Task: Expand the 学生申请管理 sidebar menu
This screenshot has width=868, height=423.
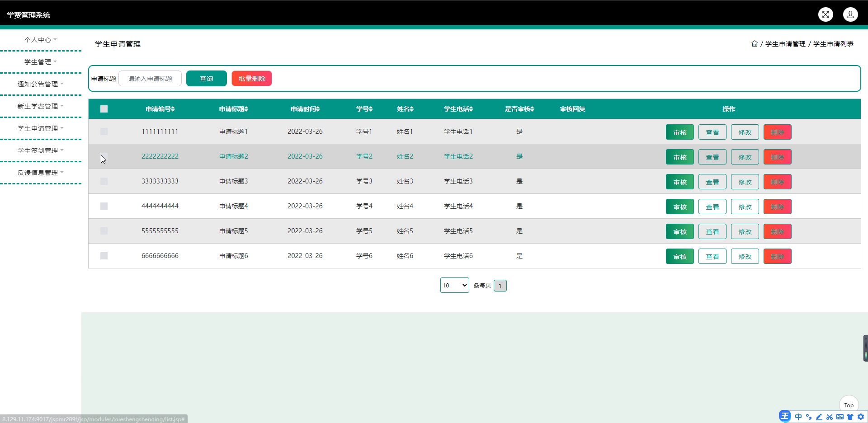Action: [x=41, y=128]
